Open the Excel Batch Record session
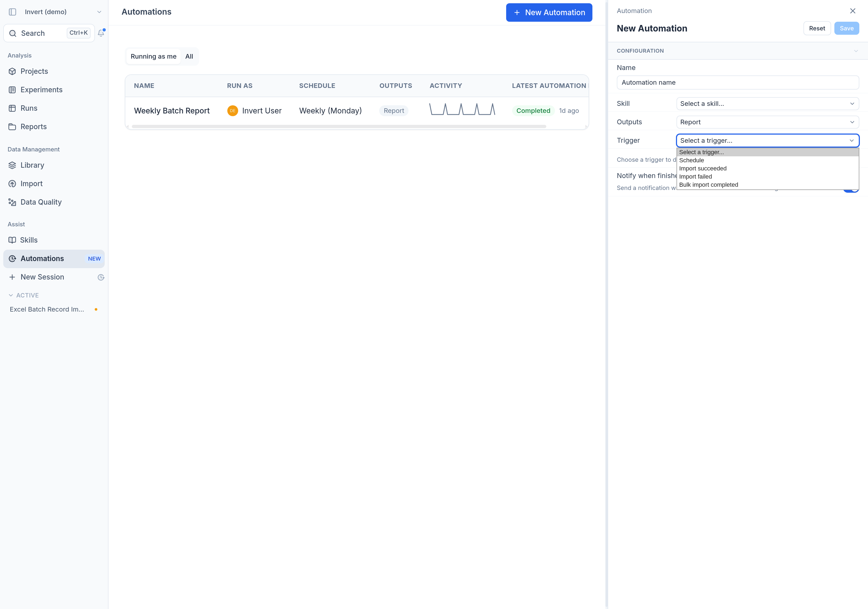868x609 pixels. 54,309
